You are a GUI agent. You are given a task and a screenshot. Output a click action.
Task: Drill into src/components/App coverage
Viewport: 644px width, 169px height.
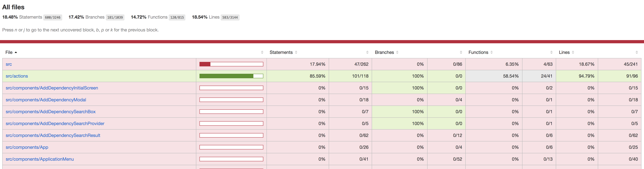[x=26, y=147]
